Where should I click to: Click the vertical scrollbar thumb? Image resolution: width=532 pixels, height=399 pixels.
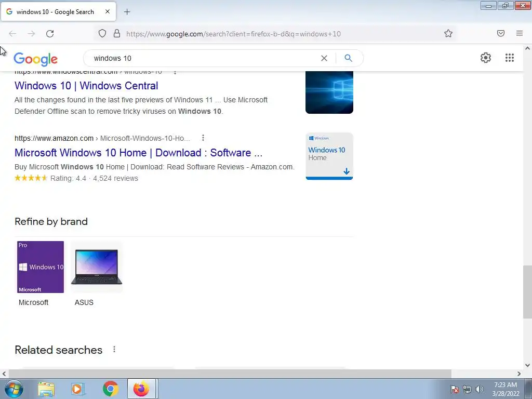click(x=527, y=292)
